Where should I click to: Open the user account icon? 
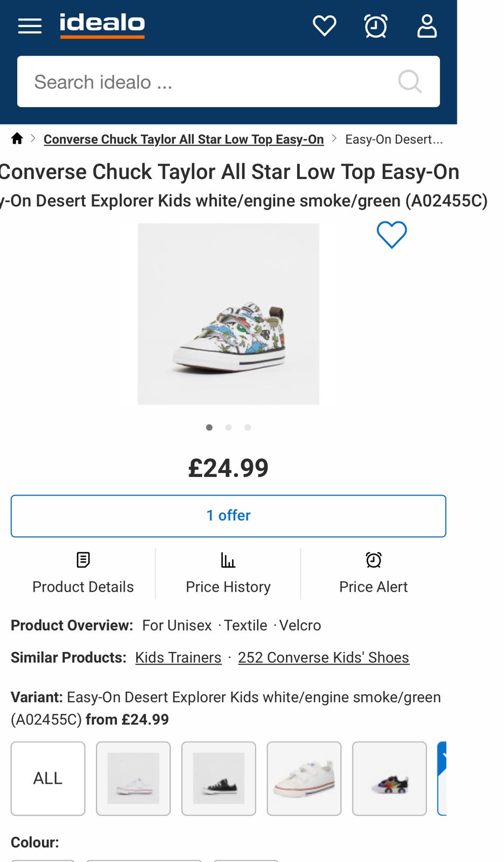pos(427,26)
